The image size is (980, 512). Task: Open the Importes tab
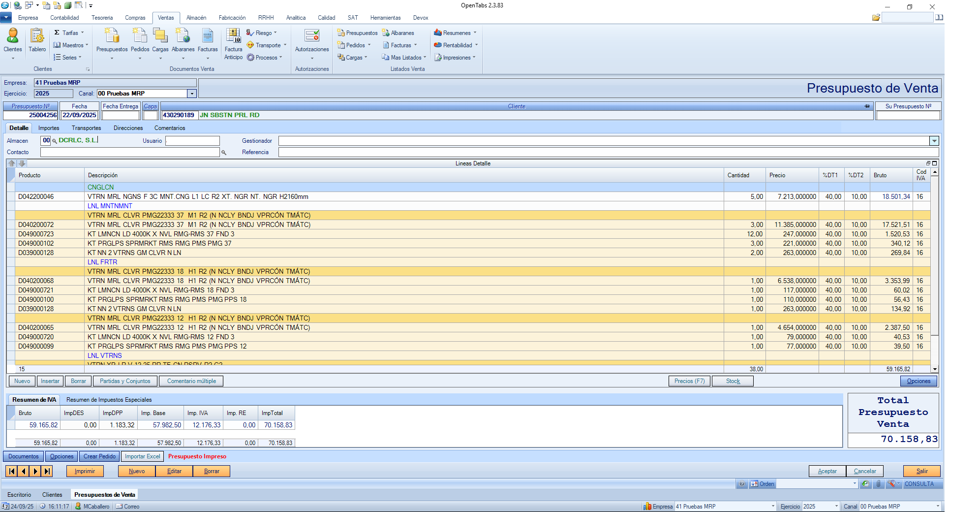(x=49, y=128)
